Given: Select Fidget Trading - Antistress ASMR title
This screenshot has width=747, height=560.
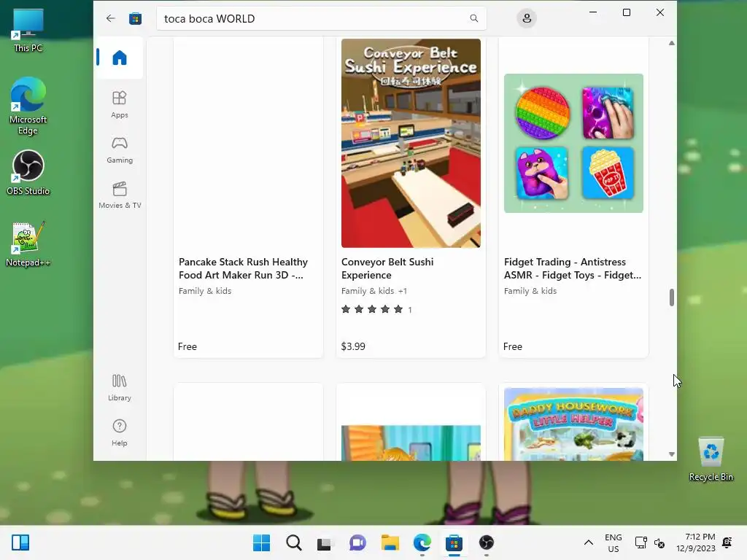Looking at the screenshot, I should [573, 268].
